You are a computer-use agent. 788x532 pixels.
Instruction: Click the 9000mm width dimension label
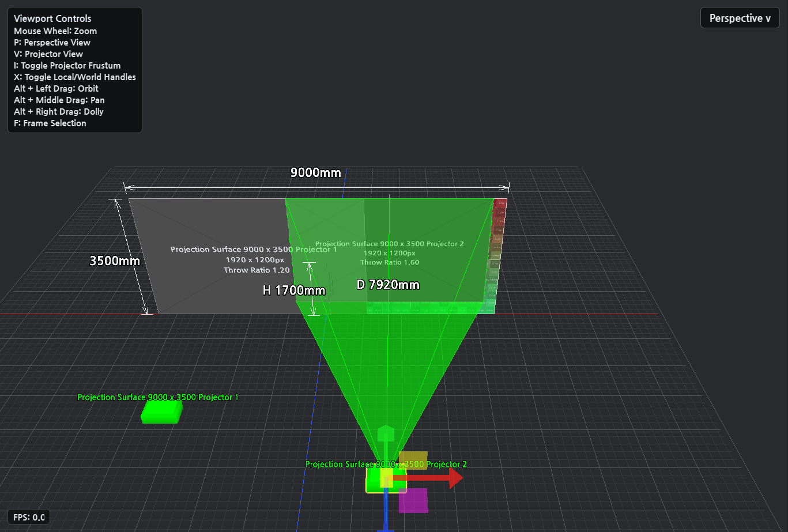[315, 172]
